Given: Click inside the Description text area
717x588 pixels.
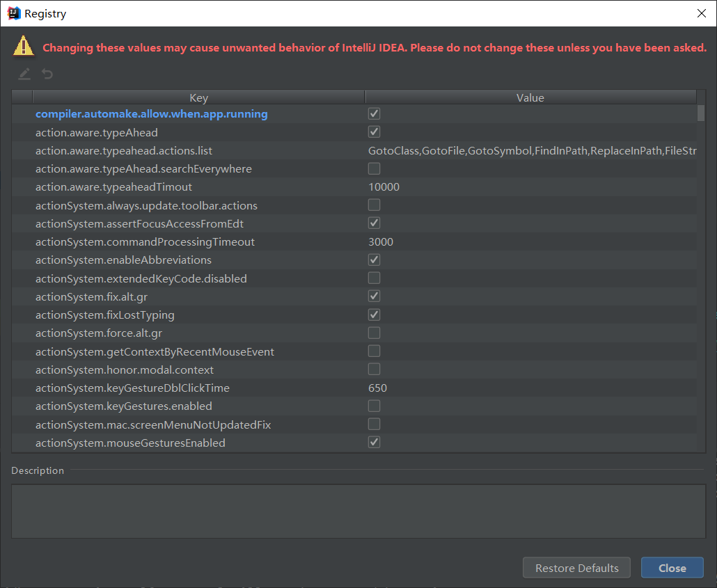Looking at the screenshot, I should pos(358,511).
